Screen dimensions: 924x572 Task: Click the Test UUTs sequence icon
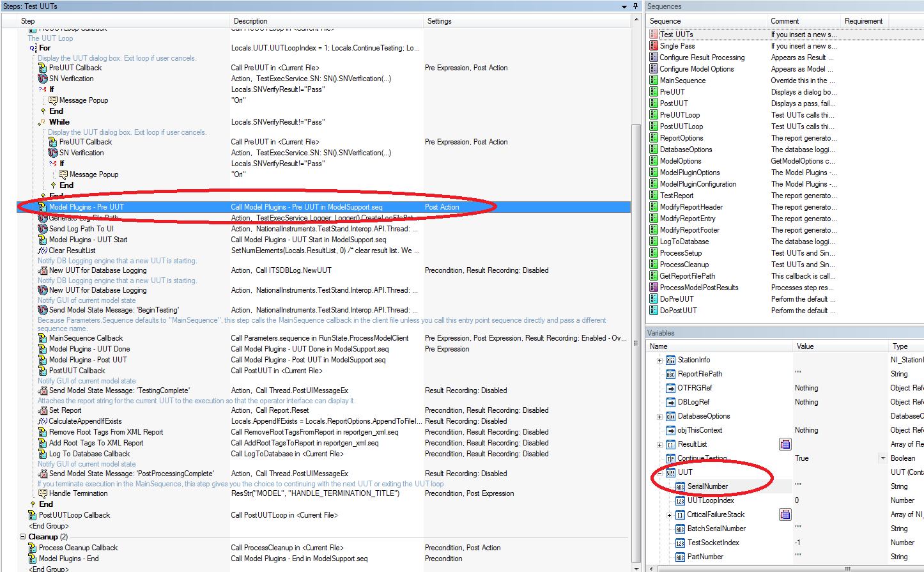[x=654, y=35]
